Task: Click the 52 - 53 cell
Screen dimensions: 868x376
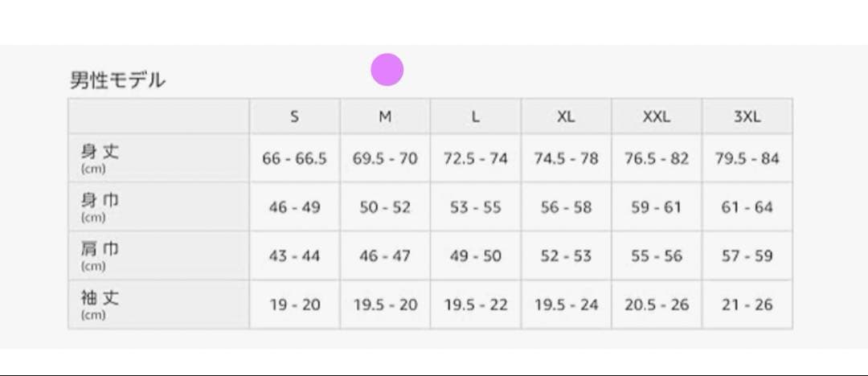Action: tap(566, 256)
